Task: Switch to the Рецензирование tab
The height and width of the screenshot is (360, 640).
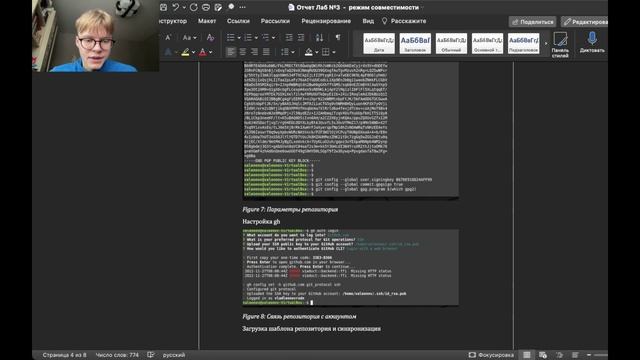Action: point(326,21)
